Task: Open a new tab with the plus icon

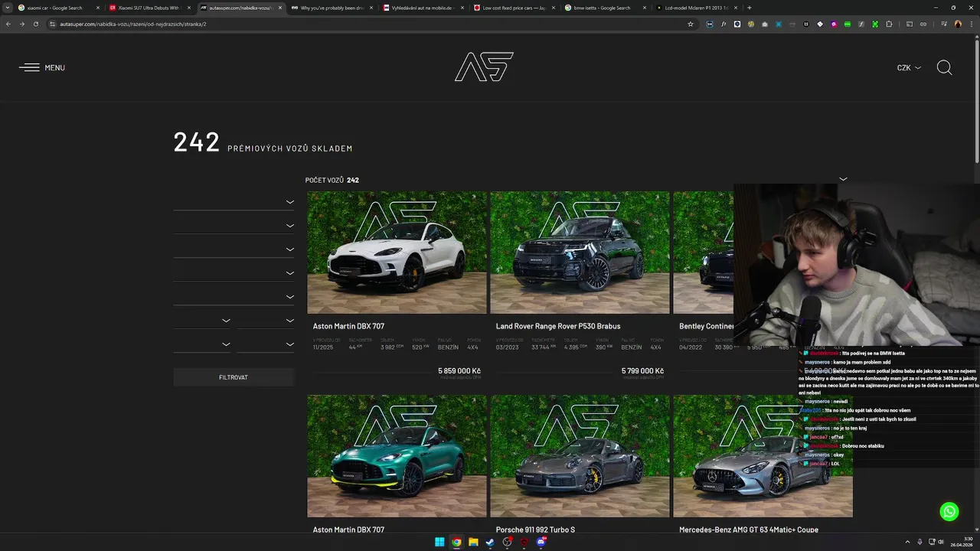Action: [x=749, y=8]
